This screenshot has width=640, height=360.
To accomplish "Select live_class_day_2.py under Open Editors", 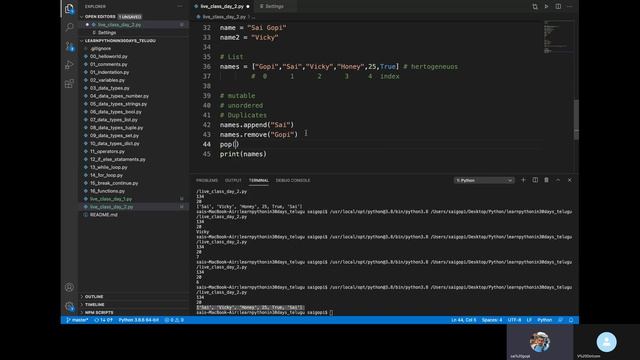I will (120, 25).
